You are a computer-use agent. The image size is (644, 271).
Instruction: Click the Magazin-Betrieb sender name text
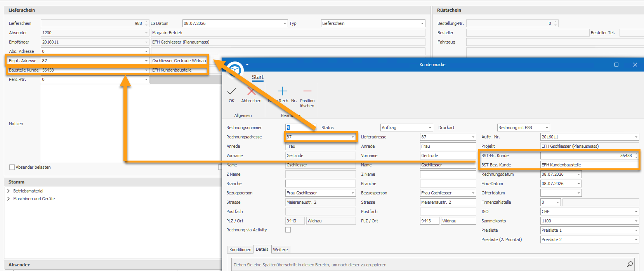167,33
